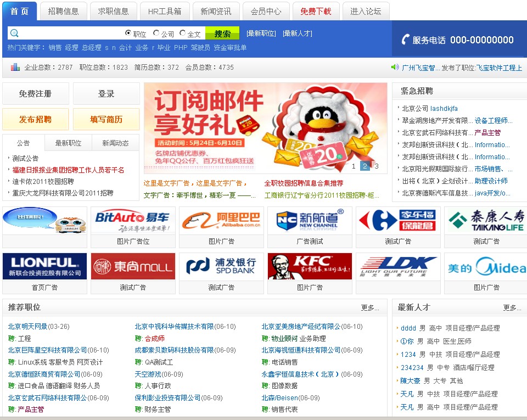Click the Carrefour 家乐福 test ad logo
The height and width of the screenshot is (420, 527).
[397, 219]
